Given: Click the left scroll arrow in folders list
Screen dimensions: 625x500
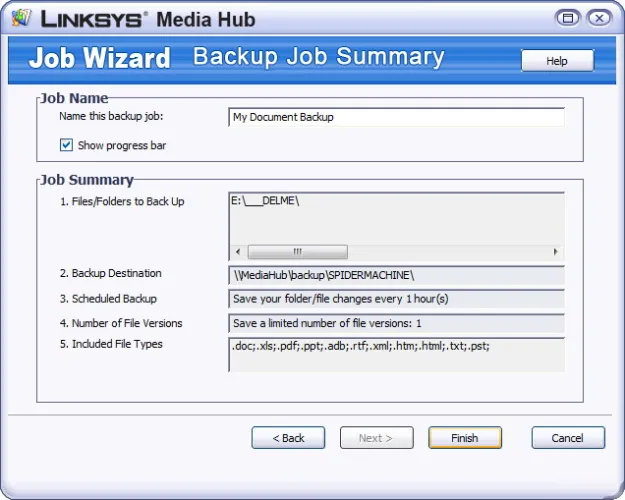Looking at the screenshot, I should (x=238, y=252).
